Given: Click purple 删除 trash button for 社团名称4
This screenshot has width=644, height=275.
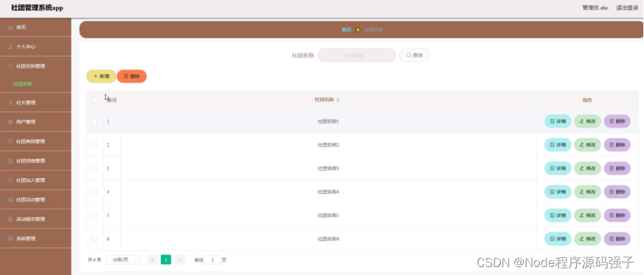Looking at the screenshot, I should pyautogui.click(x=617, y=191).
